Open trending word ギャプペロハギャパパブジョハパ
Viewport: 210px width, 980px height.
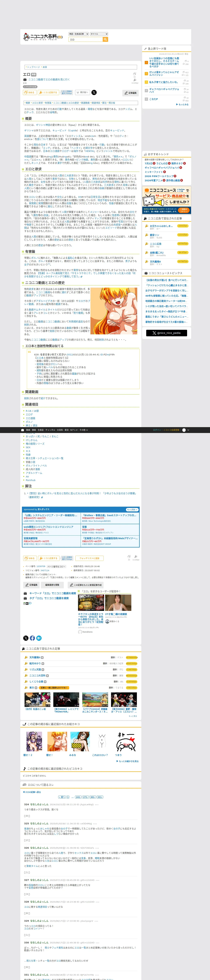pyautogui.click(x=164, y=90)
